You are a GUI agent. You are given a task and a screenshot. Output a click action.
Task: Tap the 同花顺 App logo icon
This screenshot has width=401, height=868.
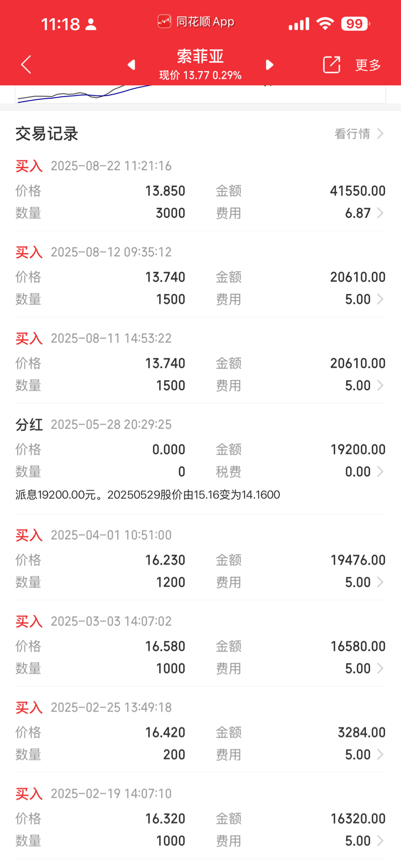pyautogui.click(x=164, y=21)
